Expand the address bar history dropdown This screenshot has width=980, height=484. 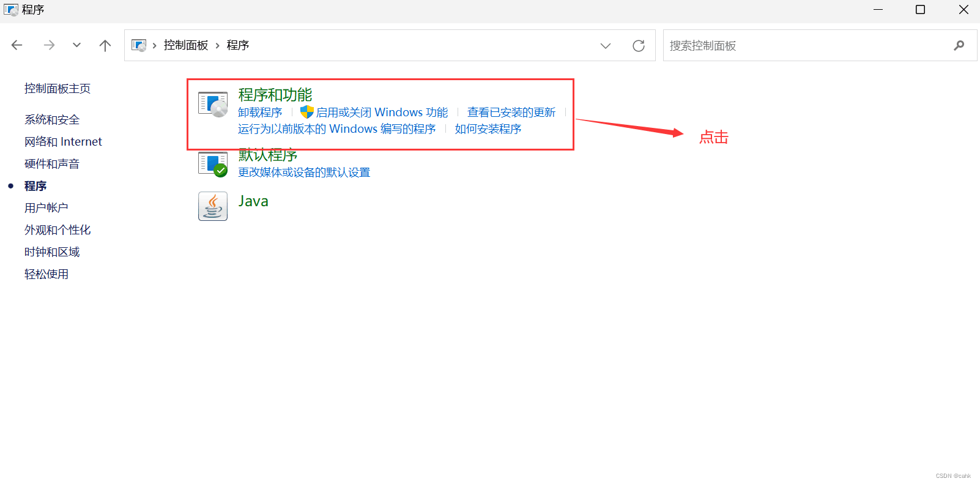(606, 46)
